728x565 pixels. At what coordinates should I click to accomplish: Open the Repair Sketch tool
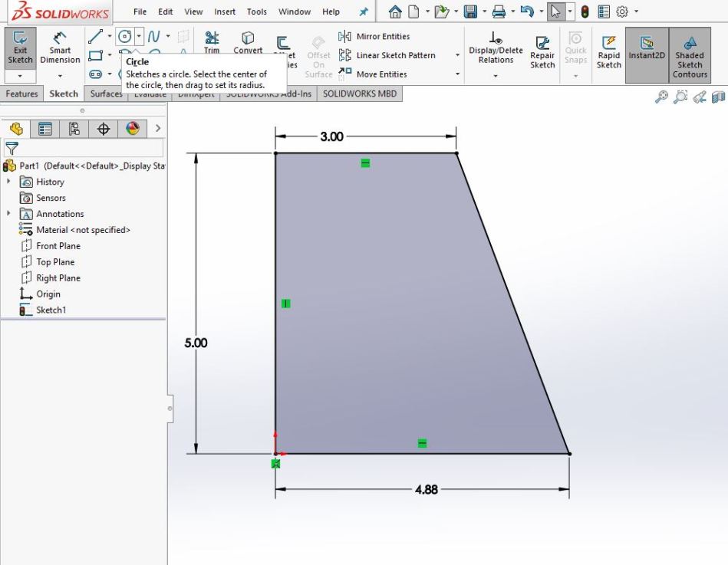point(542,51)
